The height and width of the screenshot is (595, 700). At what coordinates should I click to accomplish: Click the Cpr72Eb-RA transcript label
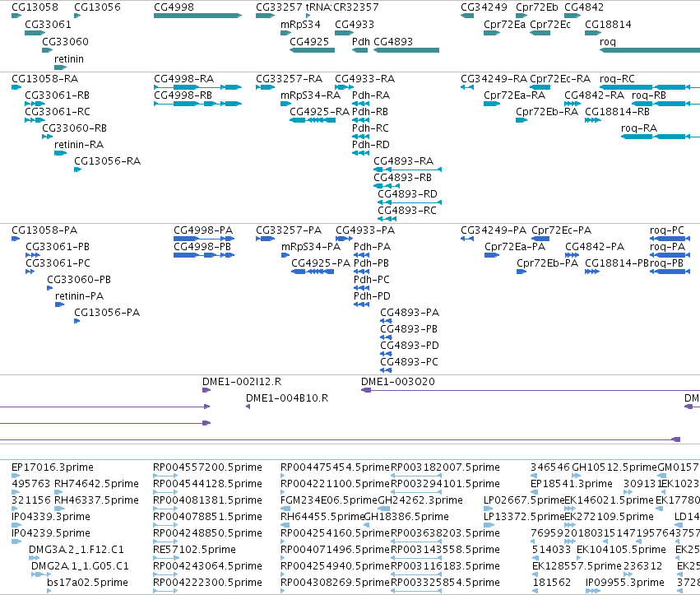coord(547,112)
